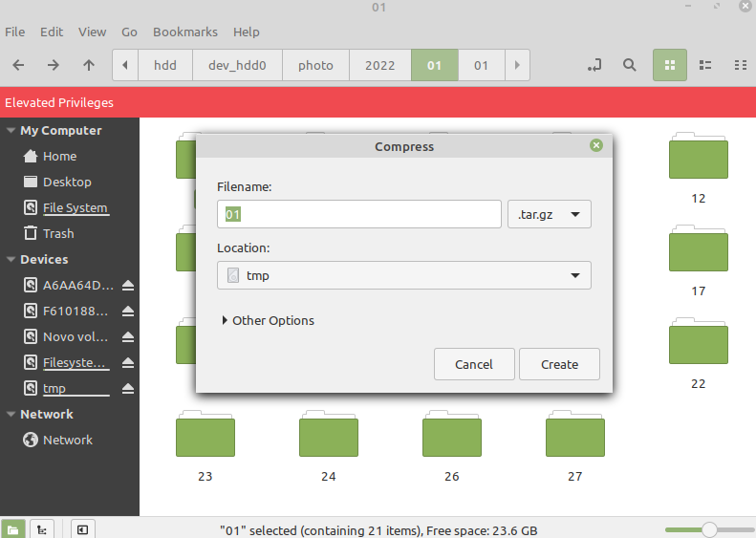Eject the Novo vol... volume
This screenshot has height=538, width=756.
coord(128,337)
